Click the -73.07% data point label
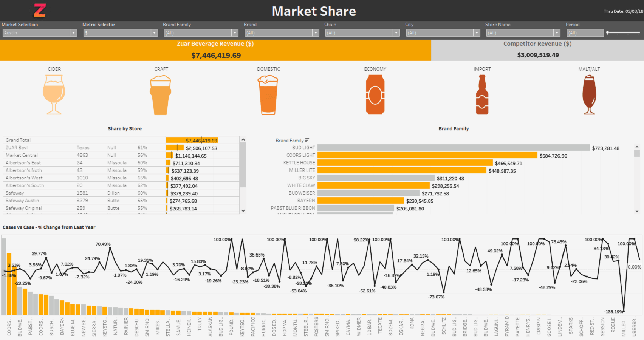 [436, 297]
